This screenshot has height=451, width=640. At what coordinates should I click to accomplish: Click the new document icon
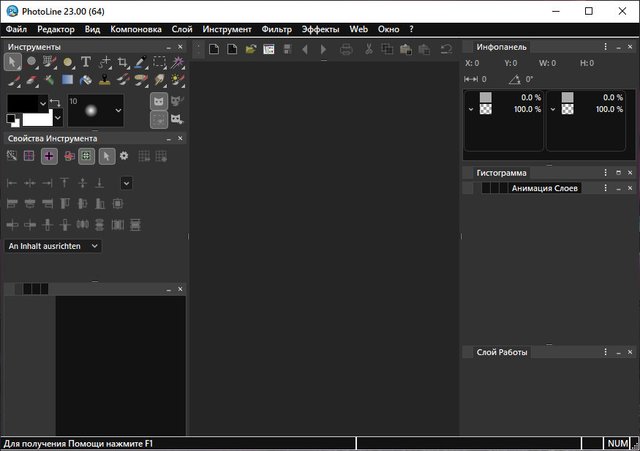pyautogui.click(x=214, y=48)
